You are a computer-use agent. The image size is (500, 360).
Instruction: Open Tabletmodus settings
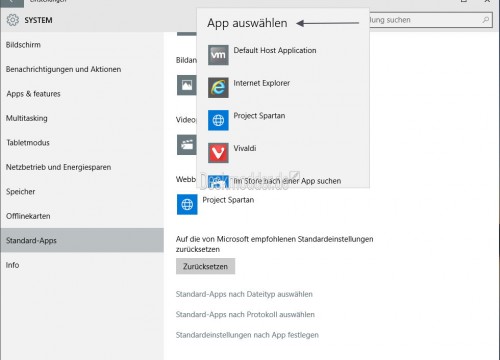tap(82, 143)
